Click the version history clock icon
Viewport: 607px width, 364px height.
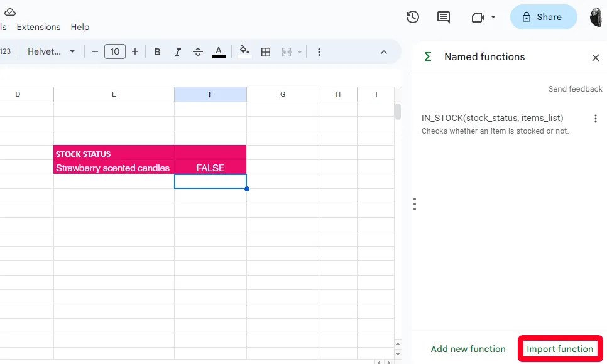pos(412,17)
